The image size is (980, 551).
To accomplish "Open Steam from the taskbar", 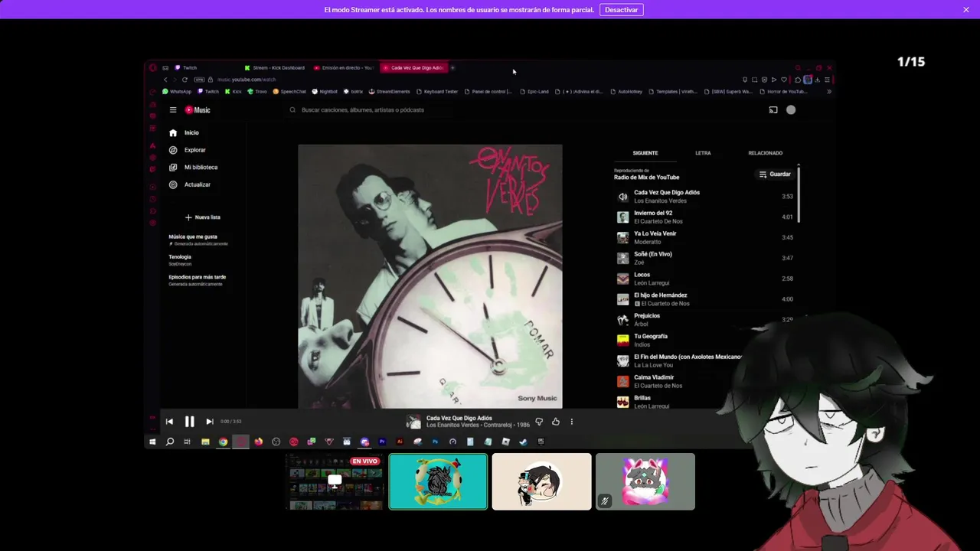I will pyautogui.click(x=523, y=442).
